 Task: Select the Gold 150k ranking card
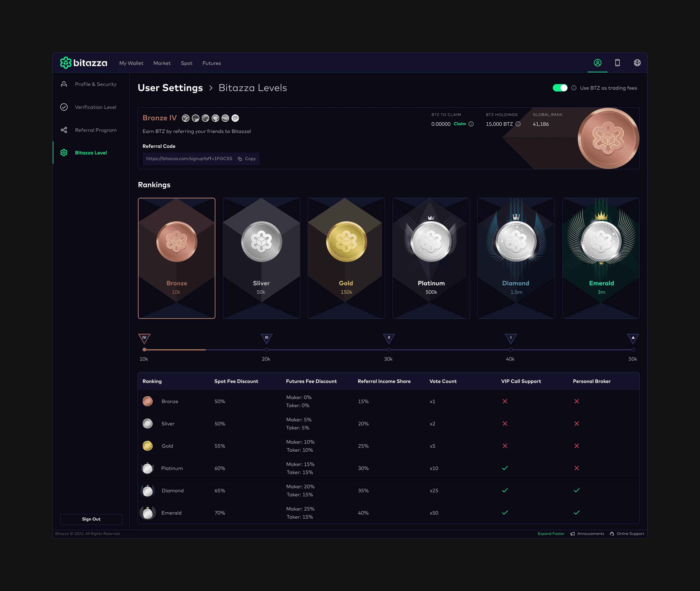[346, 258]
